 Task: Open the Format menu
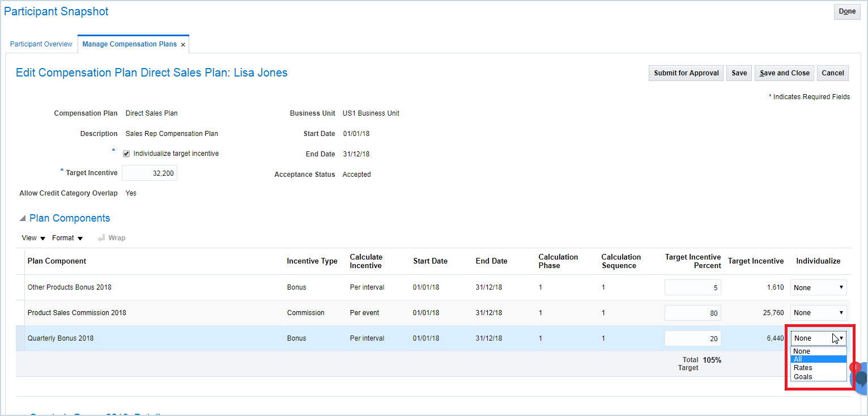coord(67,238)
